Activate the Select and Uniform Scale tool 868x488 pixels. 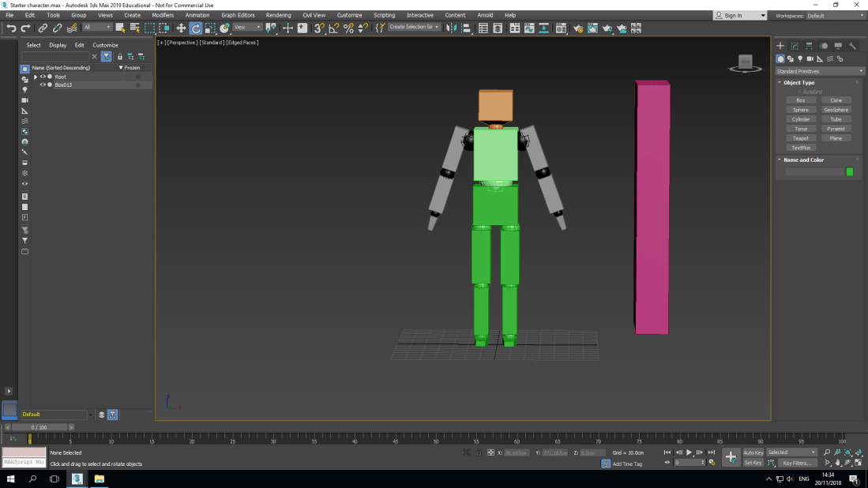tap(210, 28)
